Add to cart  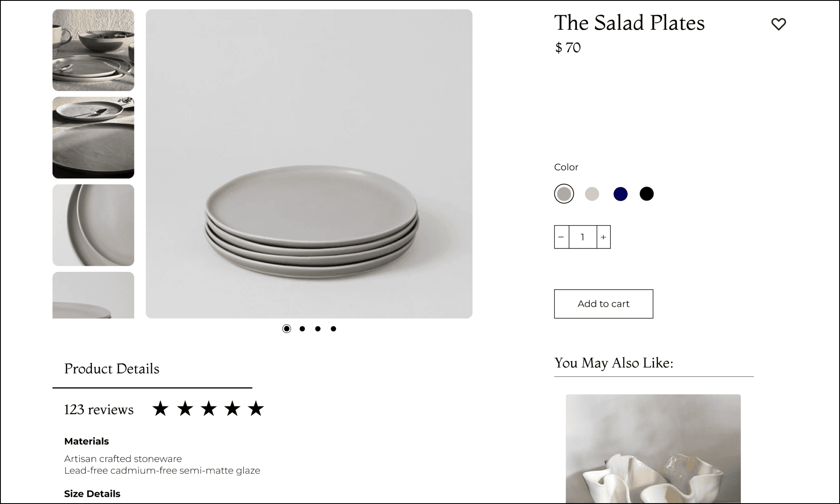604,304
